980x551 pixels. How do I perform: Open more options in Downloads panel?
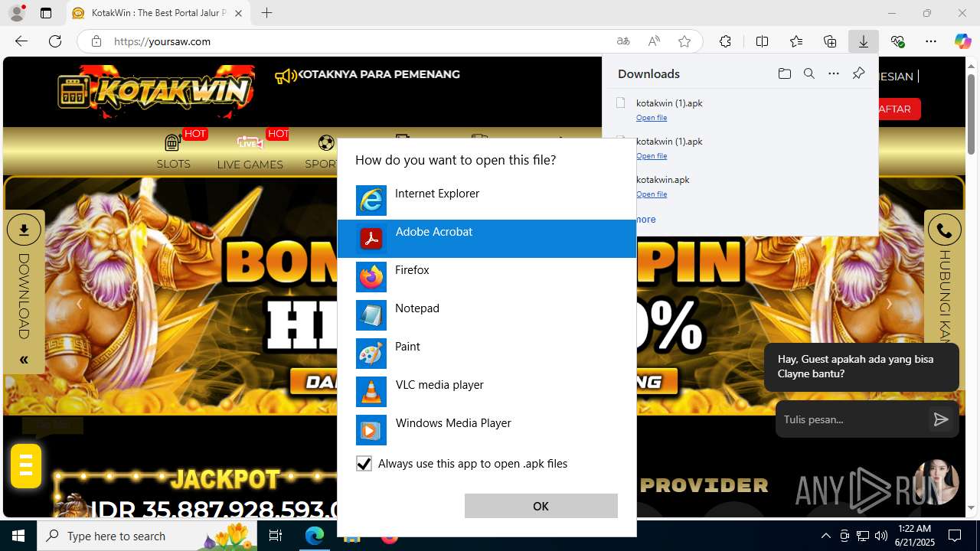(x=834, y=73)
